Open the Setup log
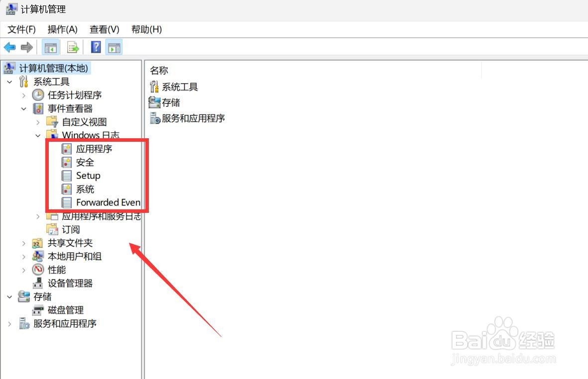The image size is (588, 379). [x=88, y=176]
